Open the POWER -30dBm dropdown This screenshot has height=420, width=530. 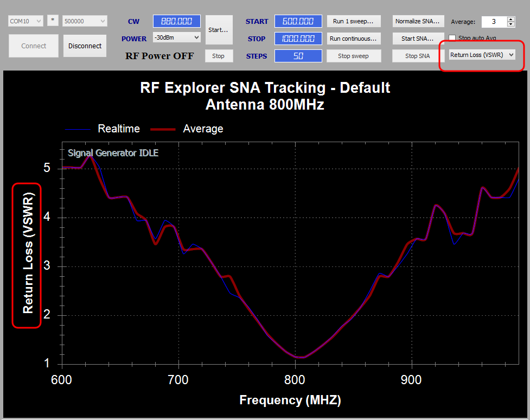pos(177,37)
